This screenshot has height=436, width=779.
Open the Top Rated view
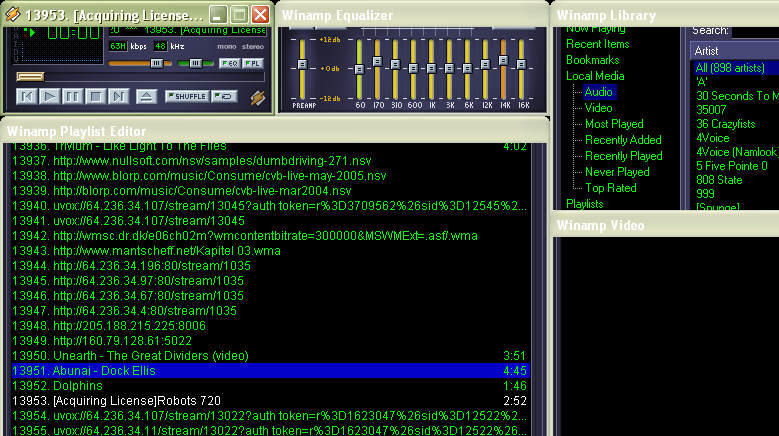[611, 188]
